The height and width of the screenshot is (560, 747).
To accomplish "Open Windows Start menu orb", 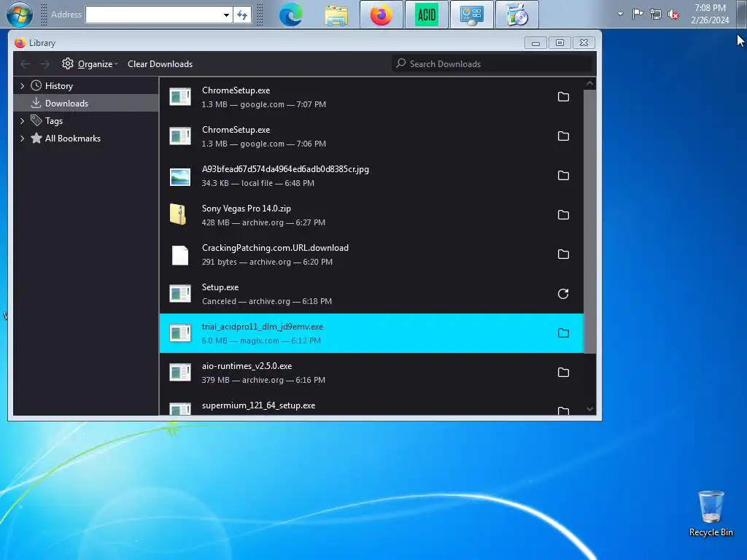I will tap(20, 15).
